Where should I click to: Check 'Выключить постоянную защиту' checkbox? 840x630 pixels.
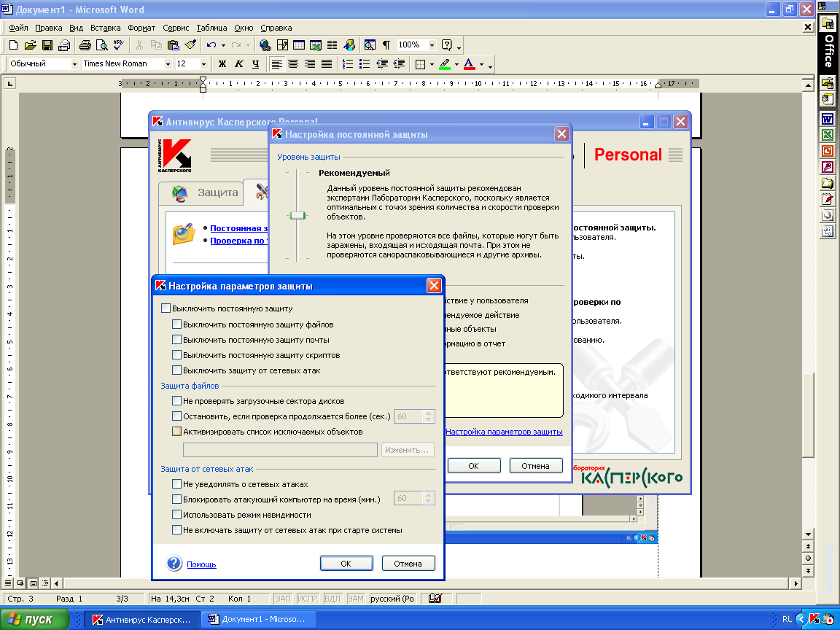pyautogui.click(x=166, y=308)
